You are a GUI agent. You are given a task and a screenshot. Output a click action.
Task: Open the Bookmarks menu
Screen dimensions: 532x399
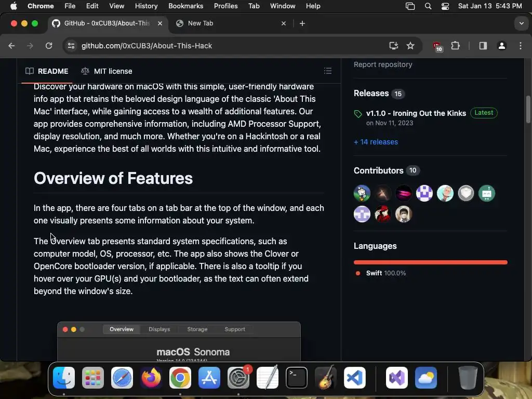[x=185, y=6]
